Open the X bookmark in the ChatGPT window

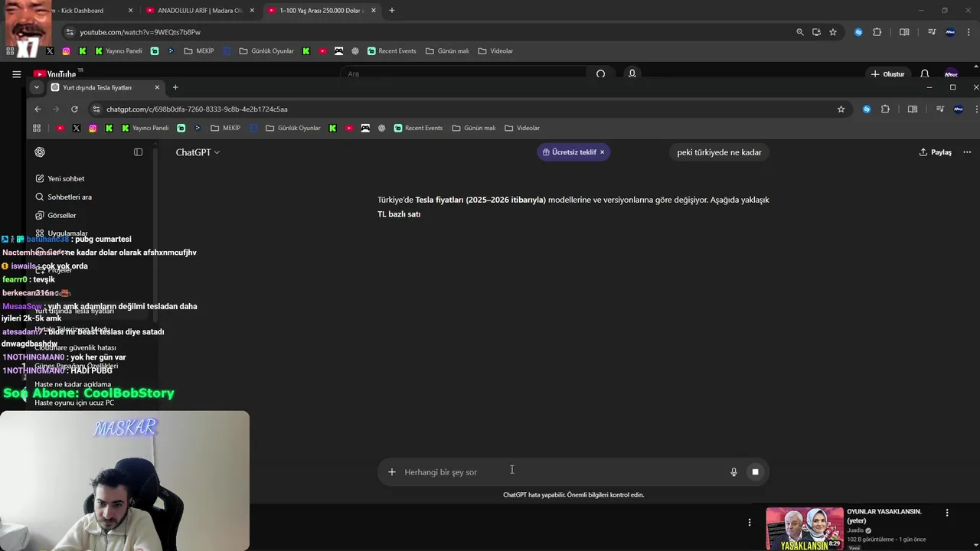(76, 128)
